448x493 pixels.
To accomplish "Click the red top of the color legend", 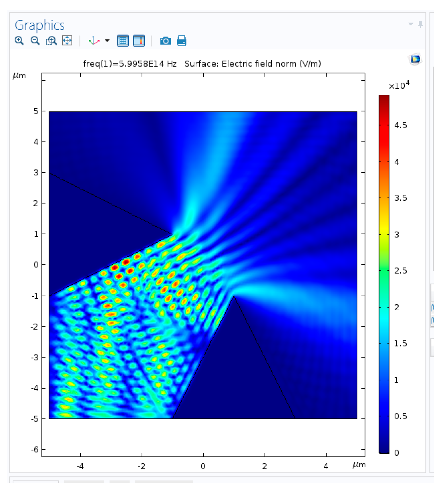I will (x=384, y=99).
